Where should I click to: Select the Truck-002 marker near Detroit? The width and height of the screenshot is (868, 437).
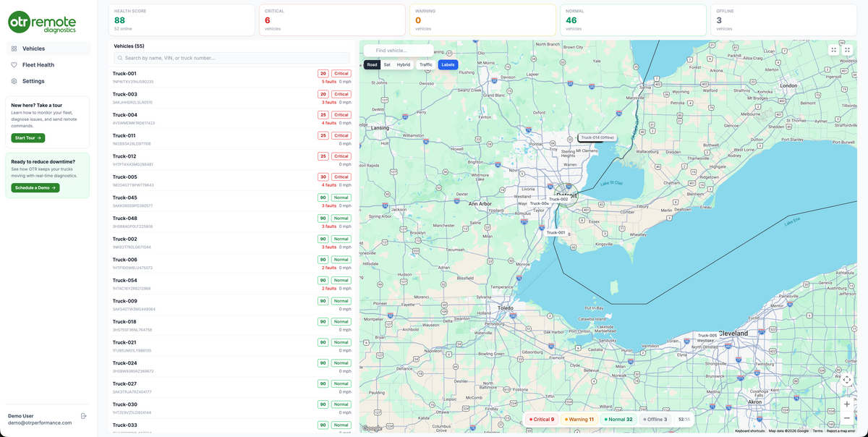click(x=558, y=199)
